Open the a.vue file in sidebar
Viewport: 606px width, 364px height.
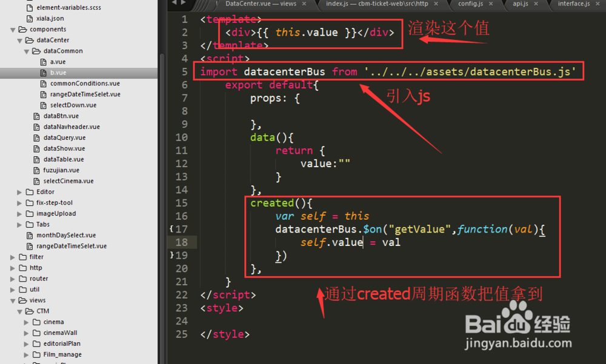coord(58,62)
